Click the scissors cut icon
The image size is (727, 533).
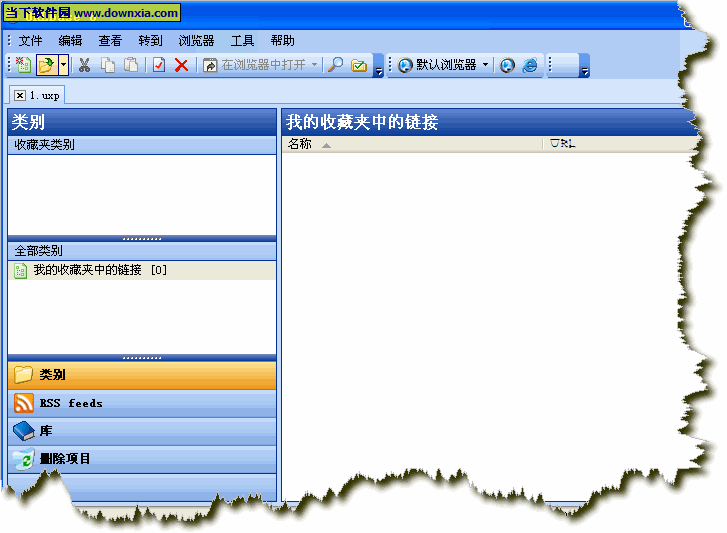coord(85,65)
